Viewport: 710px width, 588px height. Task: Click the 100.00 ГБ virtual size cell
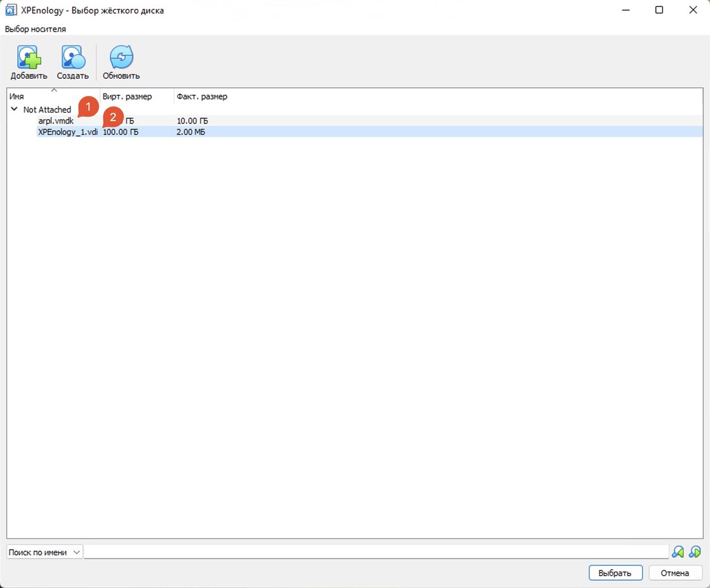[121, 132]
